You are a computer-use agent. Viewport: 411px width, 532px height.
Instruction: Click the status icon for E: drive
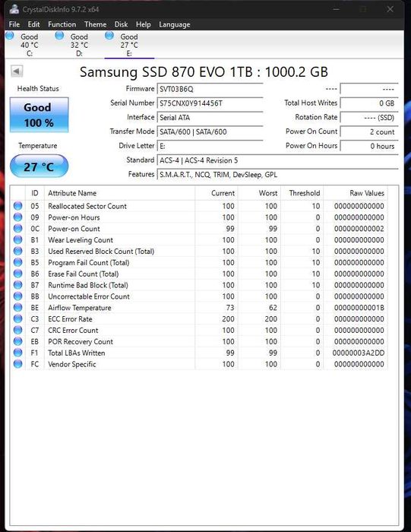[109, 35]
